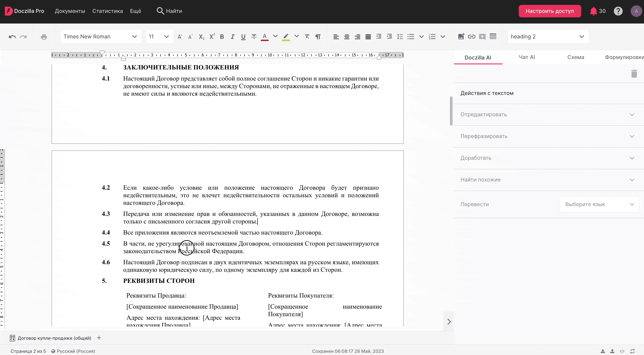Toggle underline formatting
The image size is (644, 355).
coord(243,37)
